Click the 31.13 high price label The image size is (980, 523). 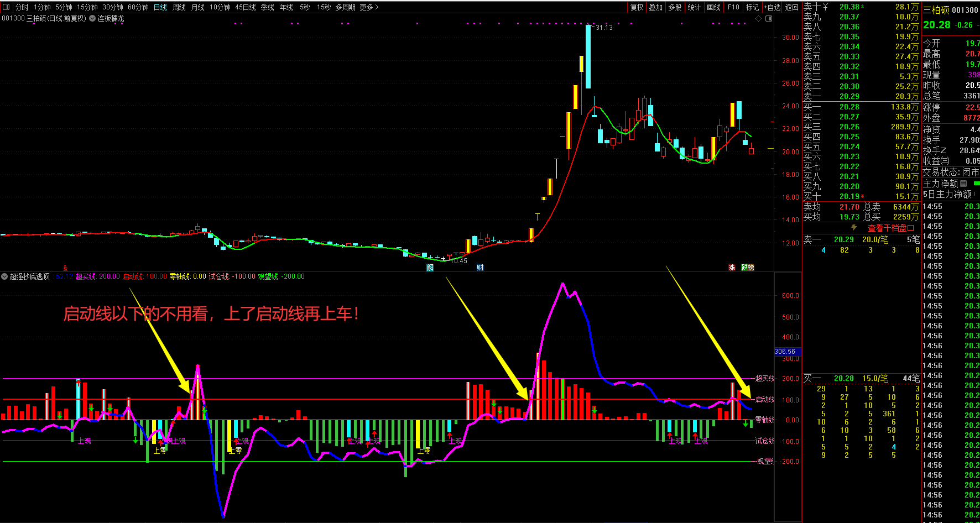tap(604, 27)
